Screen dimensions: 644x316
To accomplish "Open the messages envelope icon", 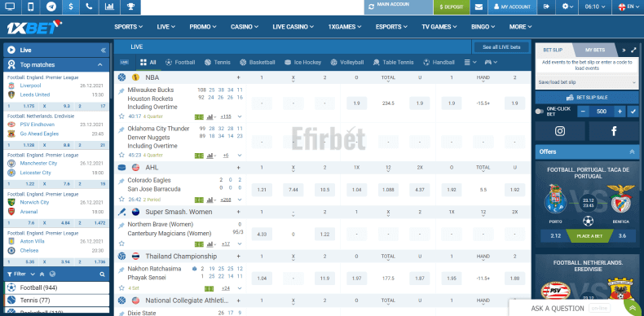I will (x=479, y=7).
